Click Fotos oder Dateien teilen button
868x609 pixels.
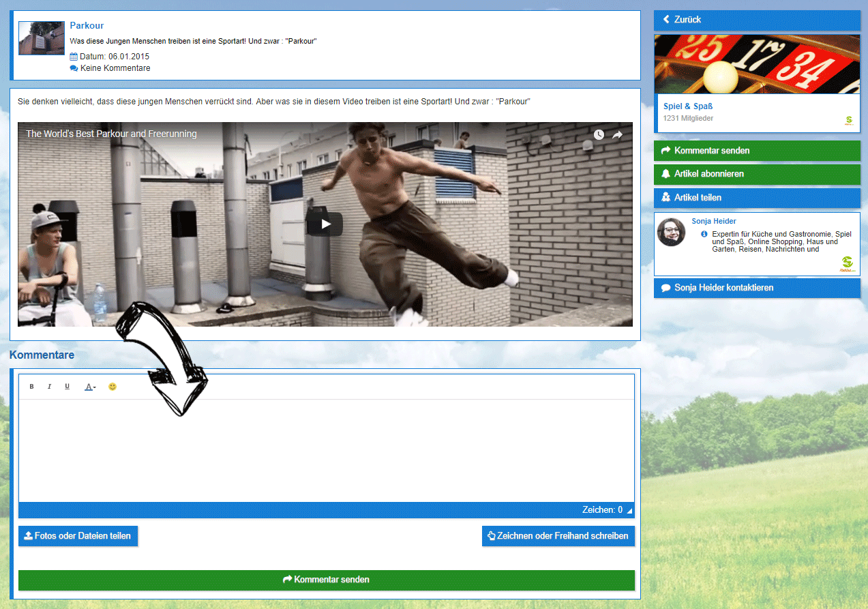[78, 536]
